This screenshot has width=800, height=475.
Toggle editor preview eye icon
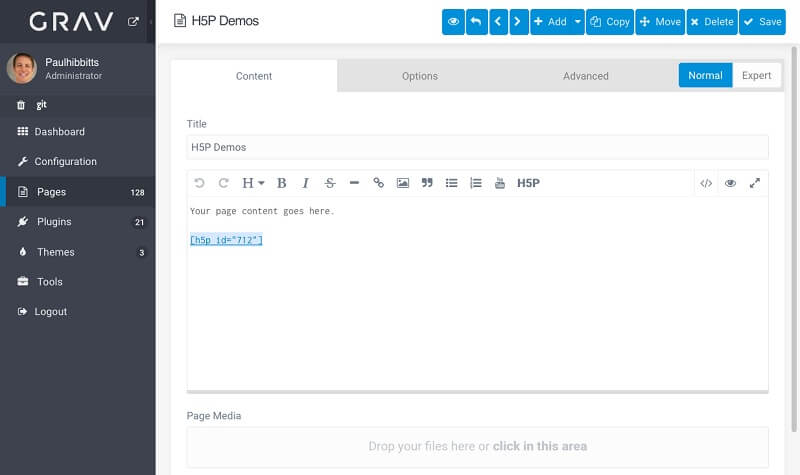point(730,183)
